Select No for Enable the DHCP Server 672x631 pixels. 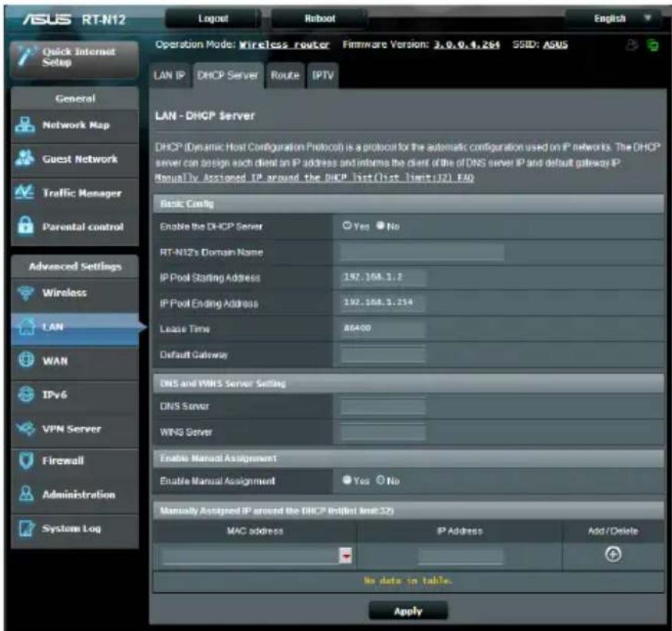tap(380, 225)
